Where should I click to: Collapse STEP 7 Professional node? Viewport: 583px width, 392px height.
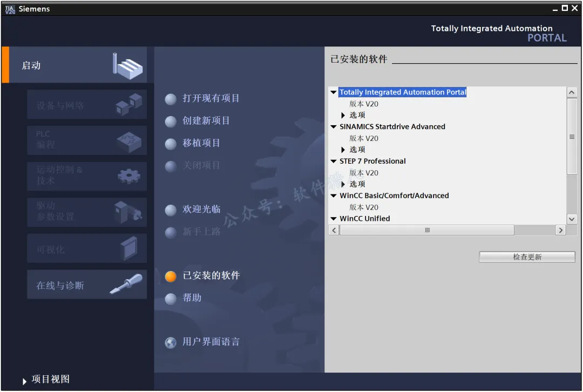coord(334,161)
